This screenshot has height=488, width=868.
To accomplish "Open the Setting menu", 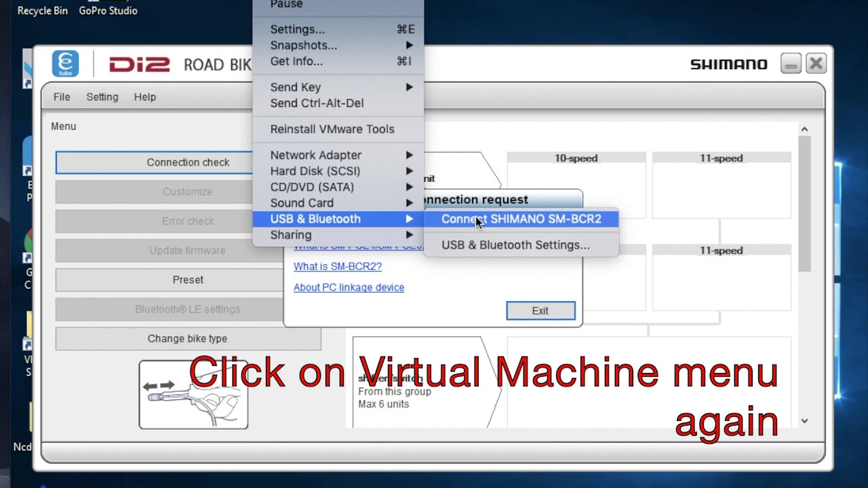I will tap(102, 97).
